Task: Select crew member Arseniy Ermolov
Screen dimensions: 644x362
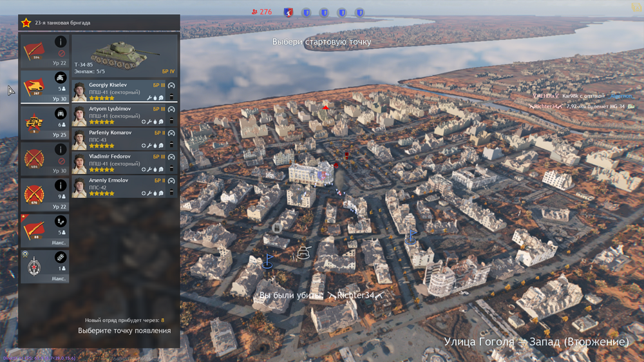Action: (x=124, y=187)
